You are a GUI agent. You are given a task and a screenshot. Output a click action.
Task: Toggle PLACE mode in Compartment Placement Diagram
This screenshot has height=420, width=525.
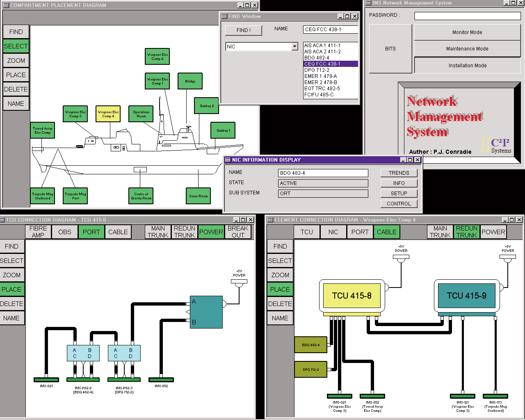pos(16,75)
